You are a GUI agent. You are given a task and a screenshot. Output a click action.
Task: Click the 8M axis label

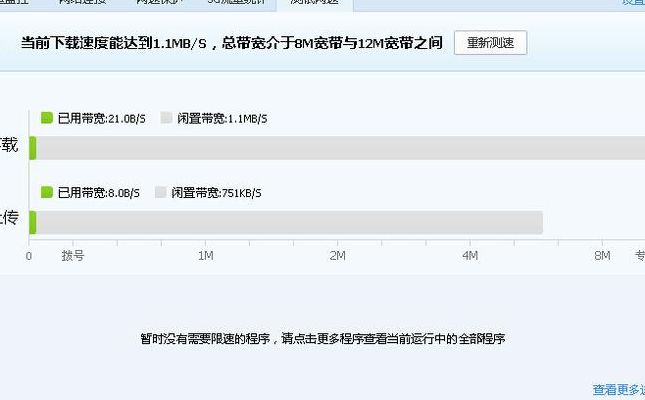[x=602, y=256]
